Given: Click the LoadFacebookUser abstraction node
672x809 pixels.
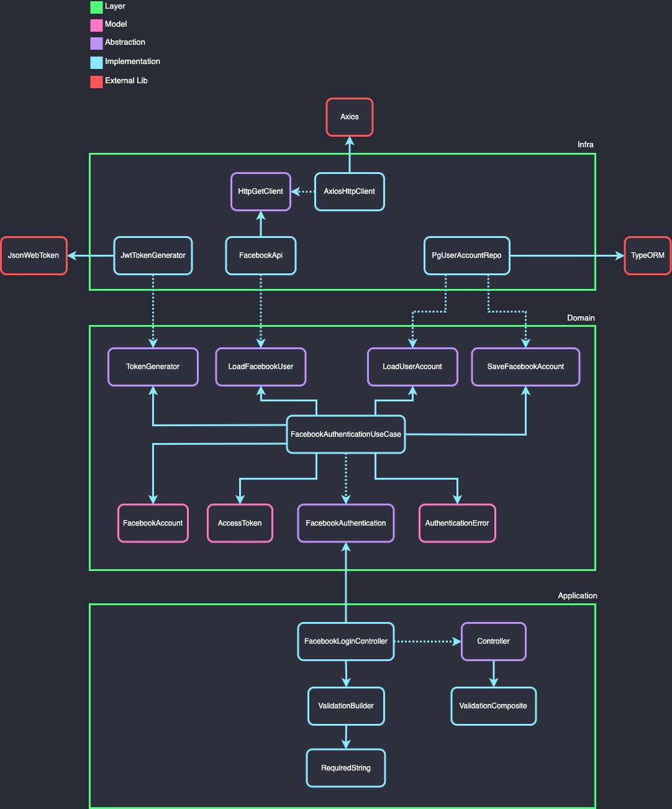Looking at the screenshot, I should point(260,367).
